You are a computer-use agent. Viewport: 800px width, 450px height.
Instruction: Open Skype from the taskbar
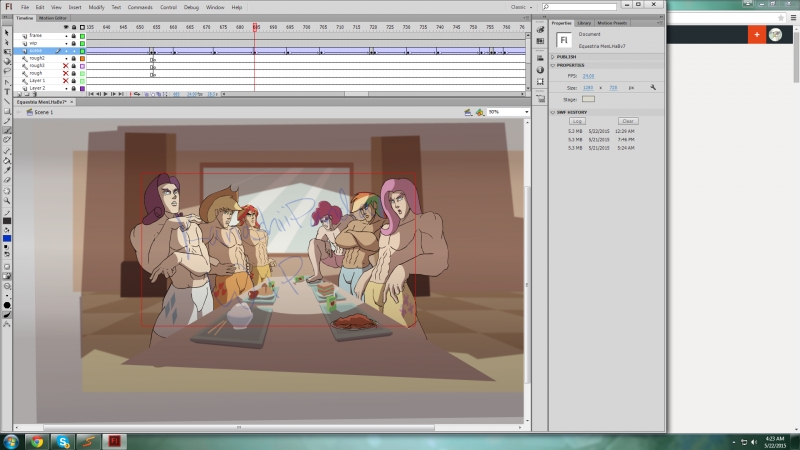63,441
